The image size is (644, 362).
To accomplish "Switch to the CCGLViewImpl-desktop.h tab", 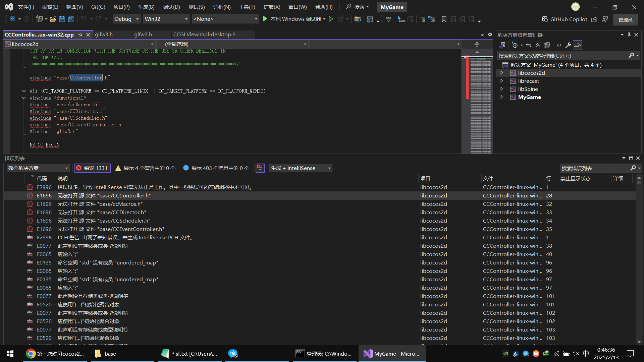I will point(204,35).
